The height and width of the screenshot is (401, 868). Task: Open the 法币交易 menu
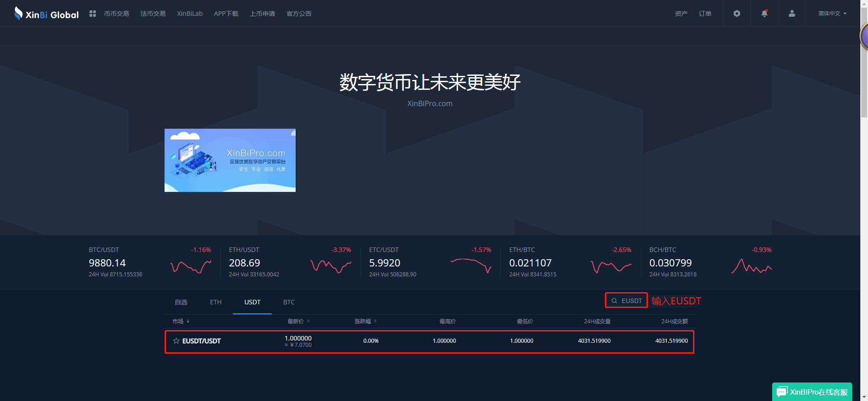click(153, 14)
